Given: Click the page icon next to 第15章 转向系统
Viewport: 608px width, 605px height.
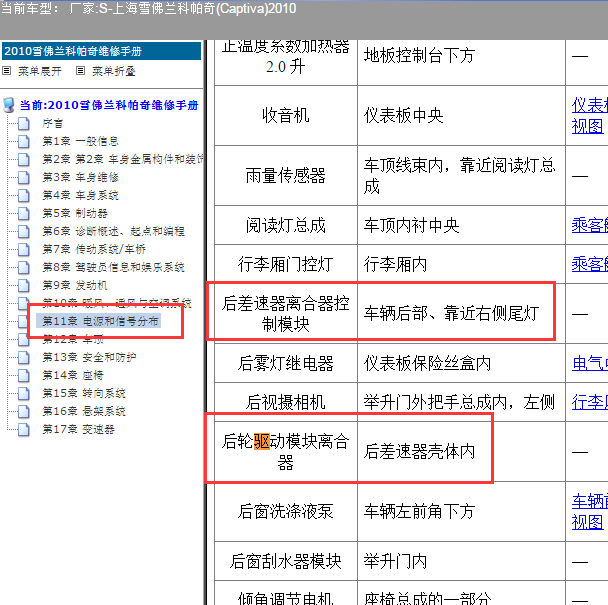Looking at the screenshot, I should 24,394.
